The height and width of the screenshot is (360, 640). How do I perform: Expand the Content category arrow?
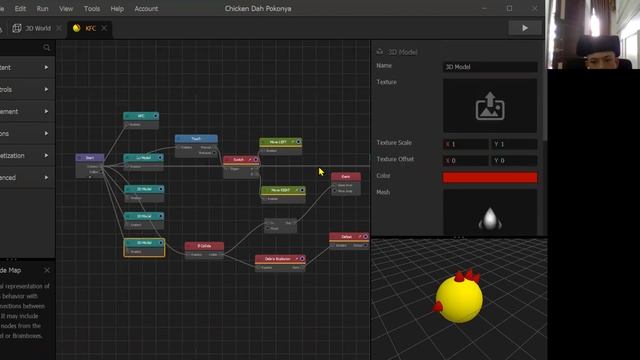pos(46,67)
